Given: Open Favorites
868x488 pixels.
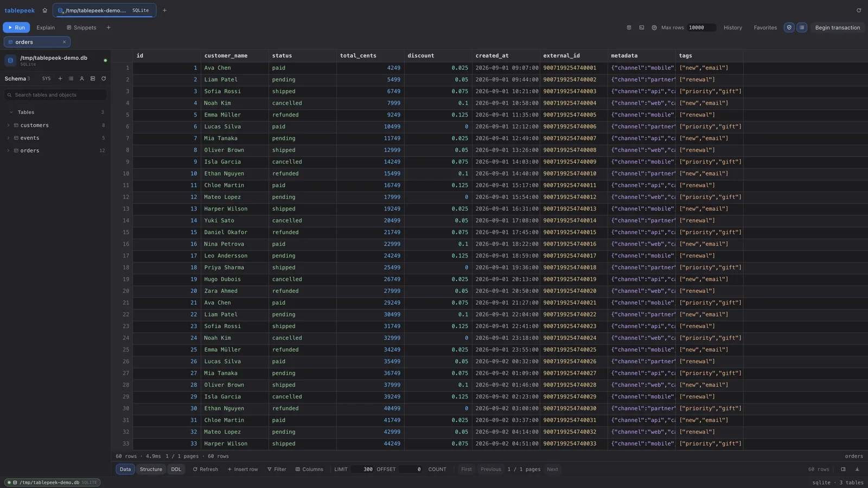Looking at the screenshot, I should tap(765, 28).
